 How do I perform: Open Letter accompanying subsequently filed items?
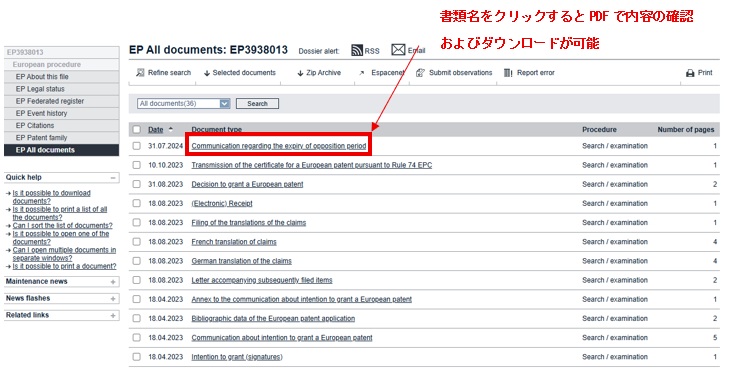pos(262,280)
